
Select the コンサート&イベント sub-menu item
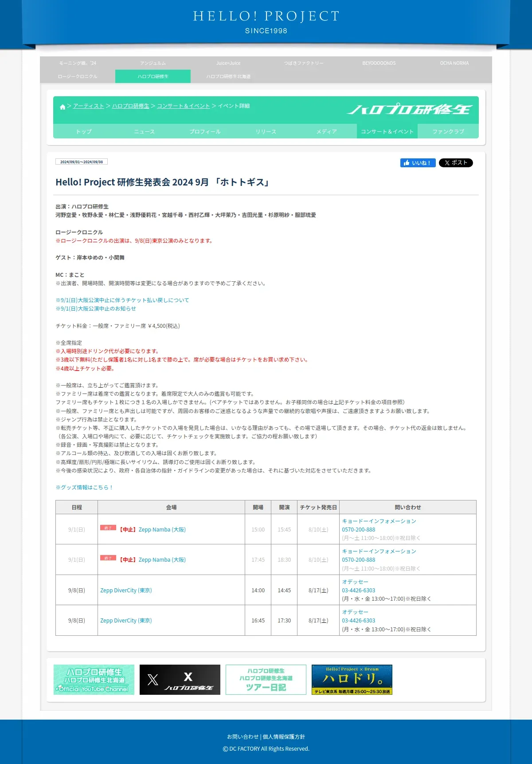pos(387,131)
